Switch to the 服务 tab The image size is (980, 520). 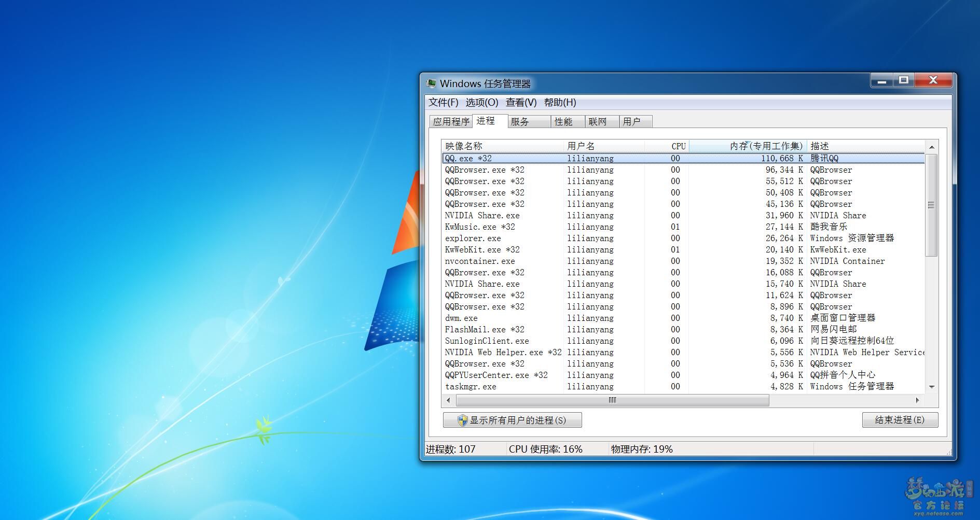[529, 122]
